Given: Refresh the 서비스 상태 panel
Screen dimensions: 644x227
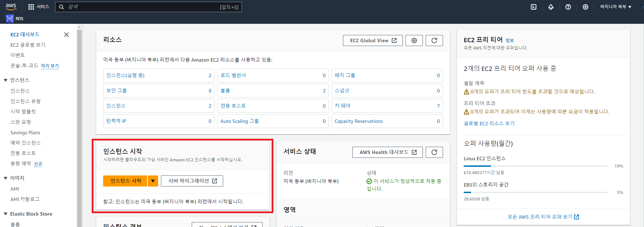Looking at the screenshot, I should point(434,152).
